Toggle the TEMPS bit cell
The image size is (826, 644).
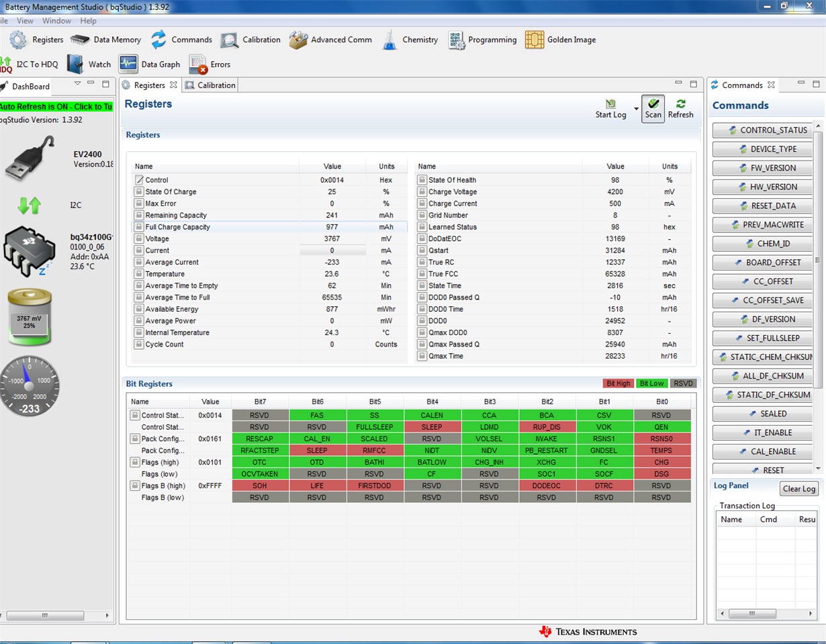(x=662, y=451)
